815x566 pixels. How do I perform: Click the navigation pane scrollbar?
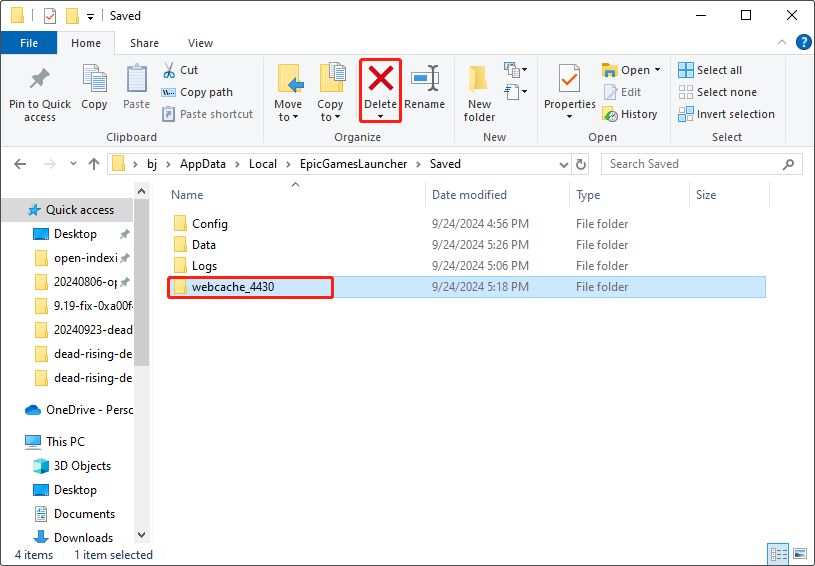142,300
